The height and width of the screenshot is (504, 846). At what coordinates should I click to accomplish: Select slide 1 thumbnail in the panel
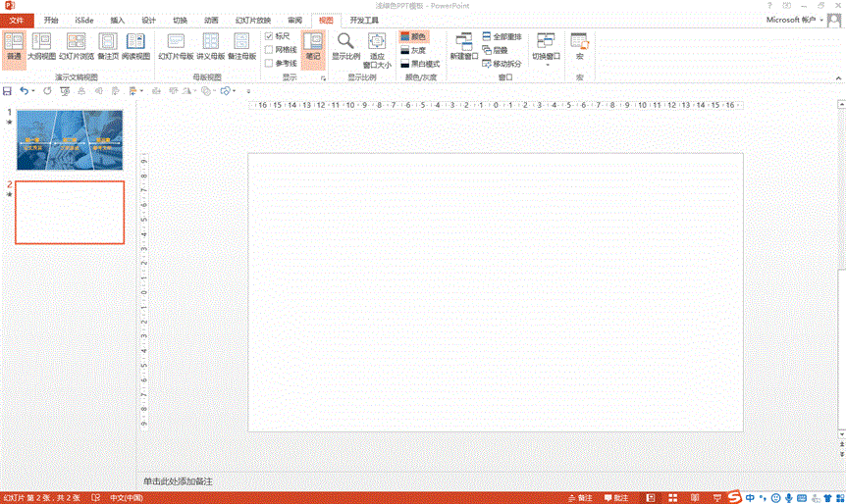click(70, 139)
